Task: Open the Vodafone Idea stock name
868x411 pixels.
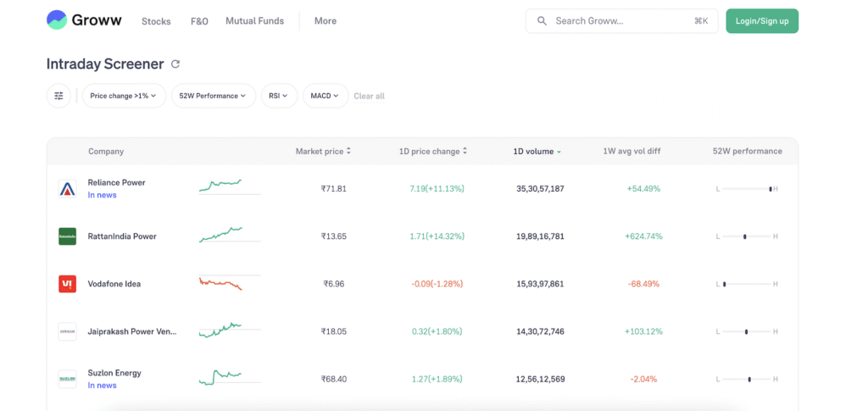Action: point(114,284)
